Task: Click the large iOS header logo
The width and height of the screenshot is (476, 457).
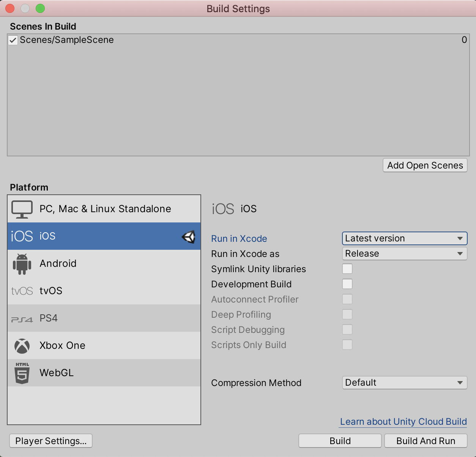Action: 223,209
